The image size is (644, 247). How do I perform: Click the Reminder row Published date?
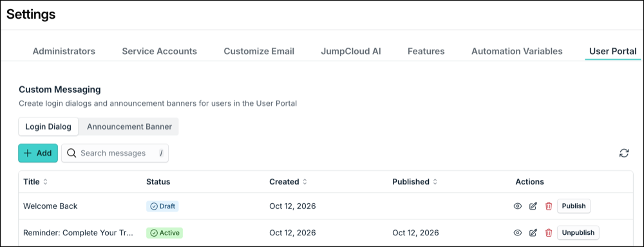coord(415,233)
